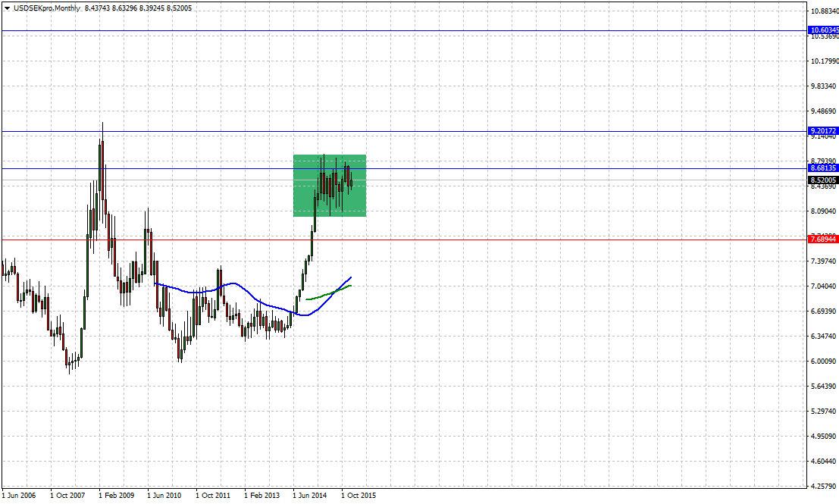The image size is (839, 504).
Task: Select the blue 9.20172 price level label
Action: [824, 131]
